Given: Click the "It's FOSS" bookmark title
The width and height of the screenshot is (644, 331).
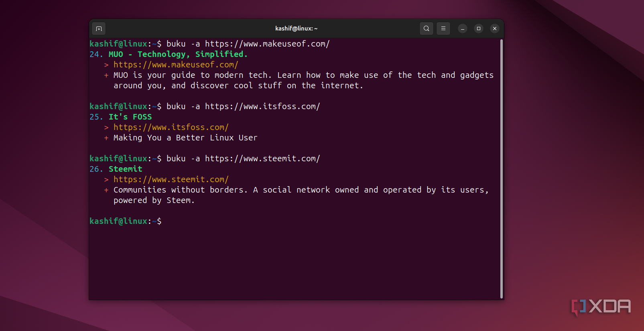Looking at the screenshot, I should [x=130, y=117].
